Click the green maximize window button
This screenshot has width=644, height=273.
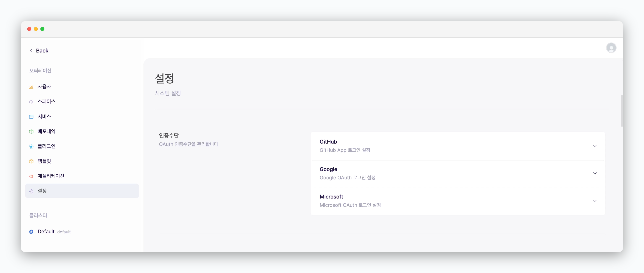[42, 29]
